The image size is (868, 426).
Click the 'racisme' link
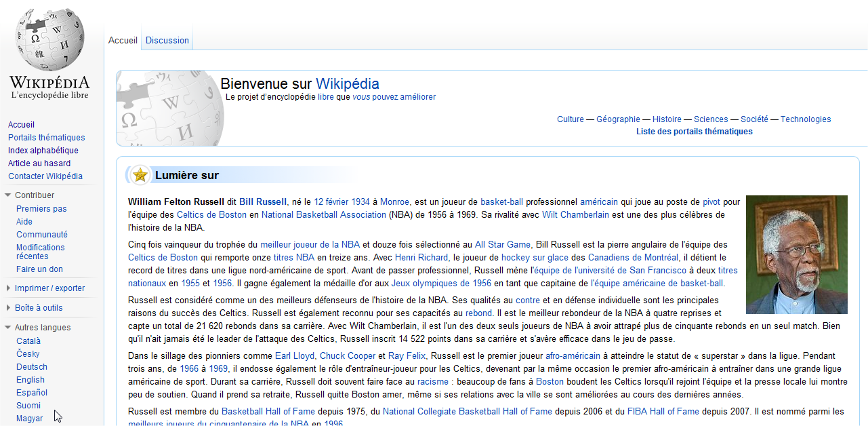(433, 382)
